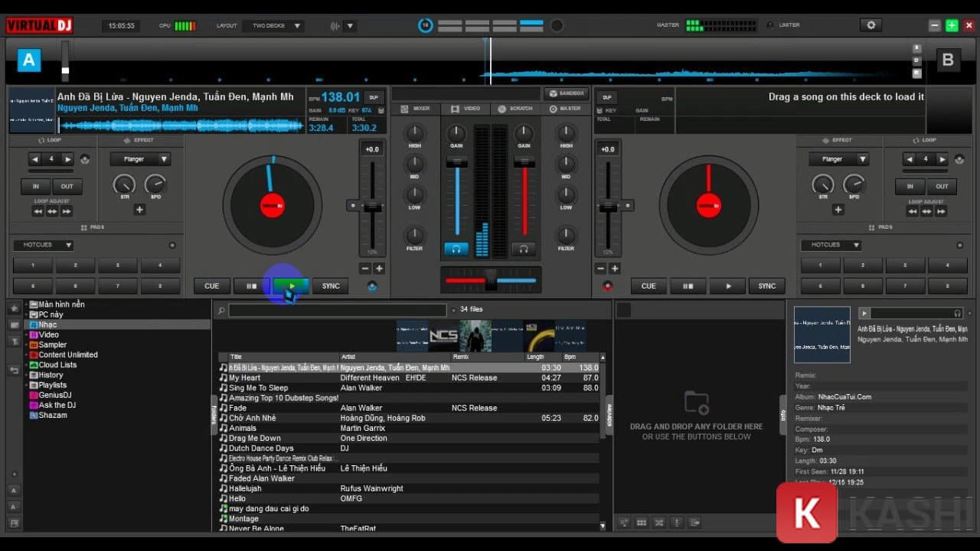This screenshot has height=551, width=980.
Task: Click deck A SYNC button
Action: 331,286
